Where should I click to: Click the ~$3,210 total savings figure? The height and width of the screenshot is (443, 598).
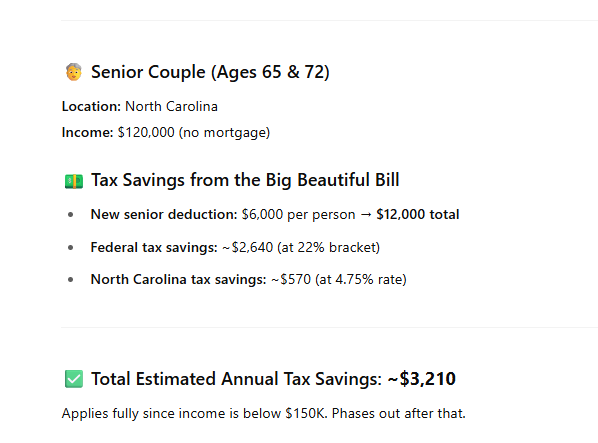421,379
